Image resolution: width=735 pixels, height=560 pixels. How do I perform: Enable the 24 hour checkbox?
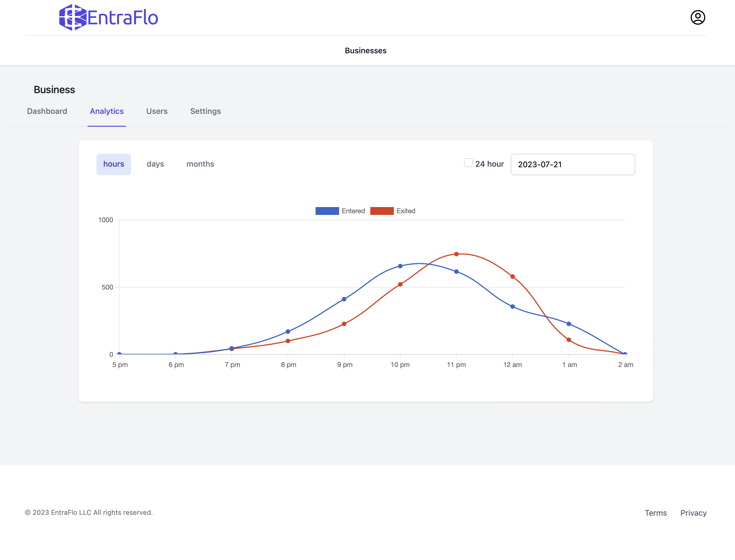point(468,163)
